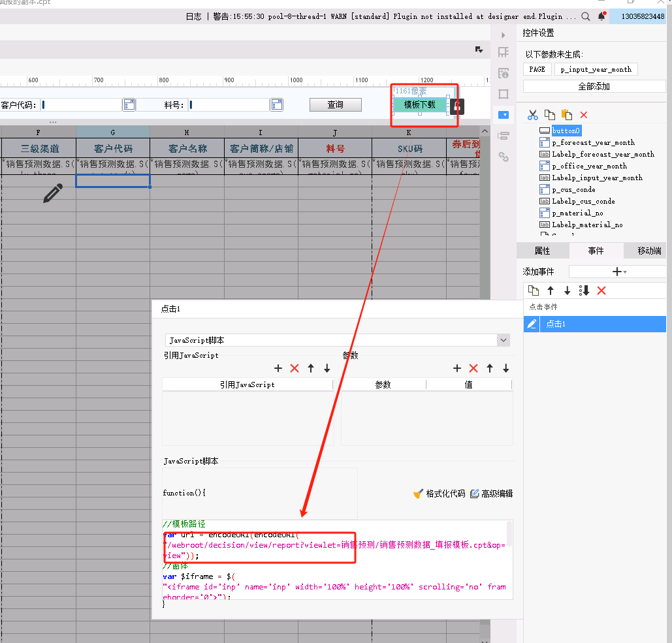Open the 日志 log link
This screenshot has height=643, width=672.
click(194, 16)
